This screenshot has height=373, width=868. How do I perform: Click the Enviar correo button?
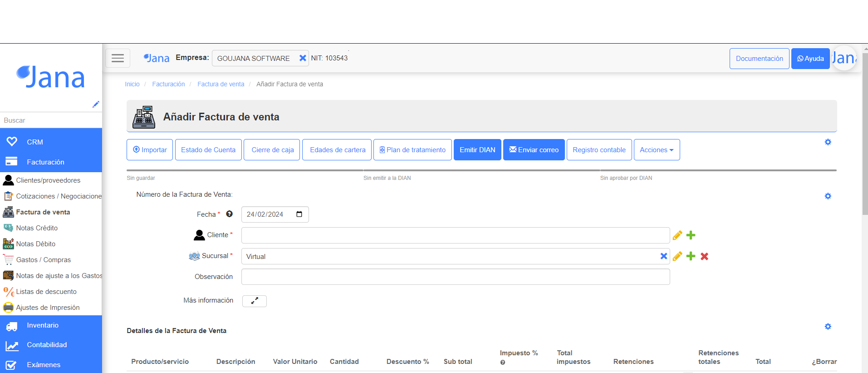(534, 150)
